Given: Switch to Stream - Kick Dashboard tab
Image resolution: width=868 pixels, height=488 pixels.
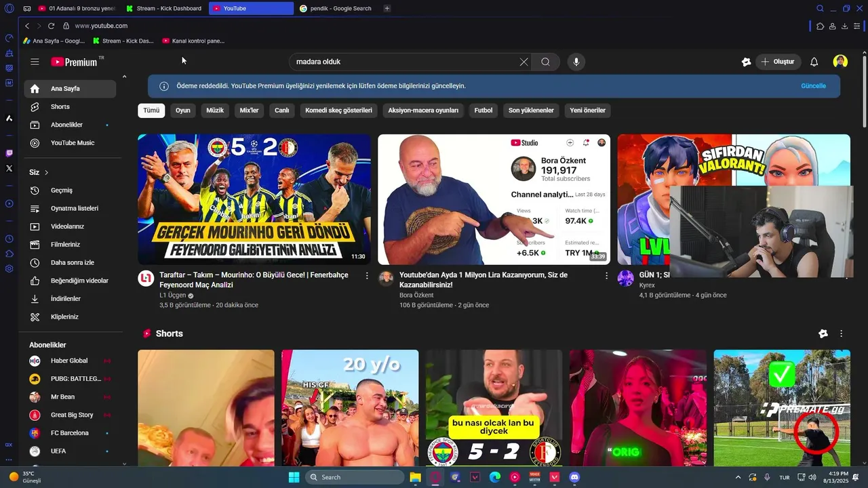Looking at the screenshot, I should point(165,8).
